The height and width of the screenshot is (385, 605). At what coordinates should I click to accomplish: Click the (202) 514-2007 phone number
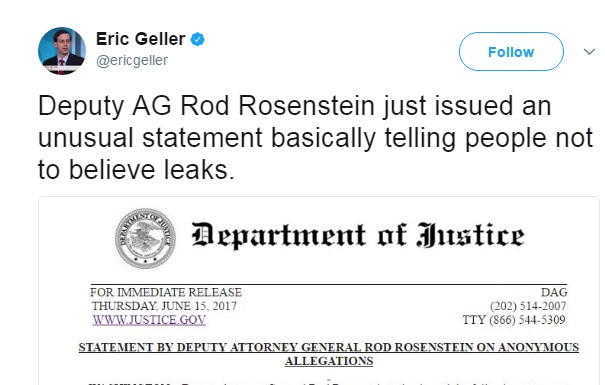pyautogui.click(x=528, y=306)
